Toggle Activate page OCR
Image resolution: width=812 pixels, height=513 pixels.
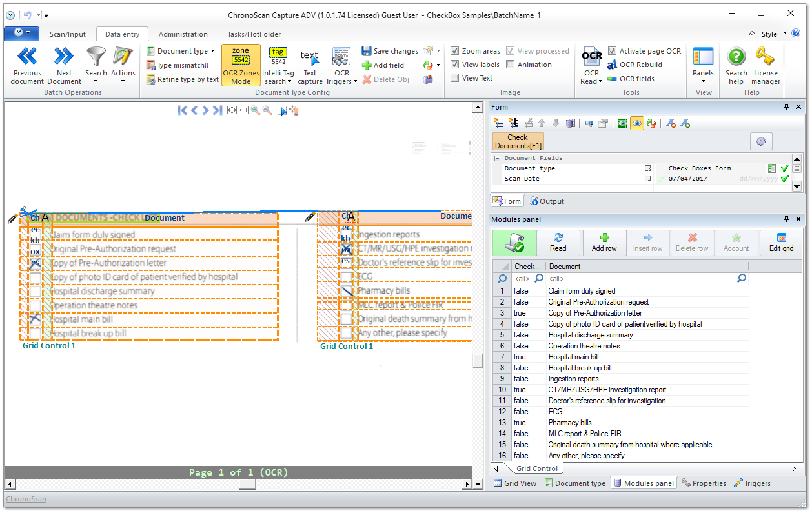click(x=611, y=50)
